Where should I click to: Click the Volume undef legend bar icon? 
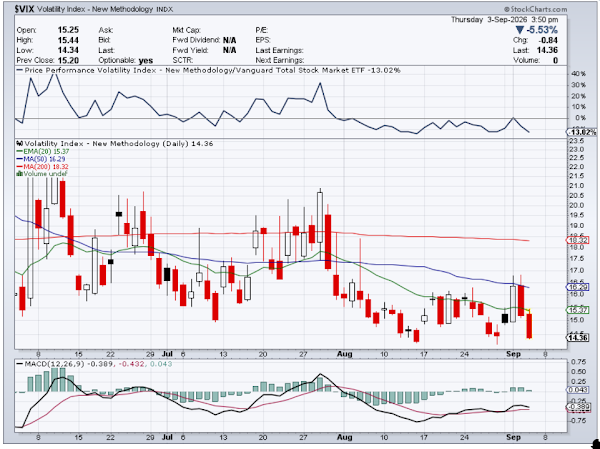tap(19, 174)
